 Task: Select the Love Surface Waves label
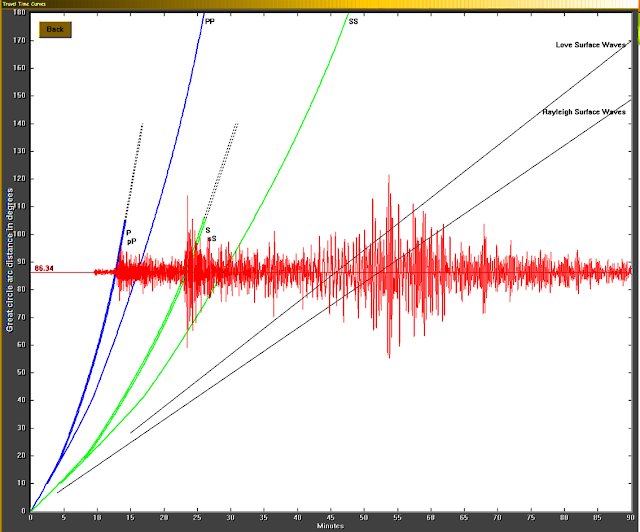pos(590,45)
